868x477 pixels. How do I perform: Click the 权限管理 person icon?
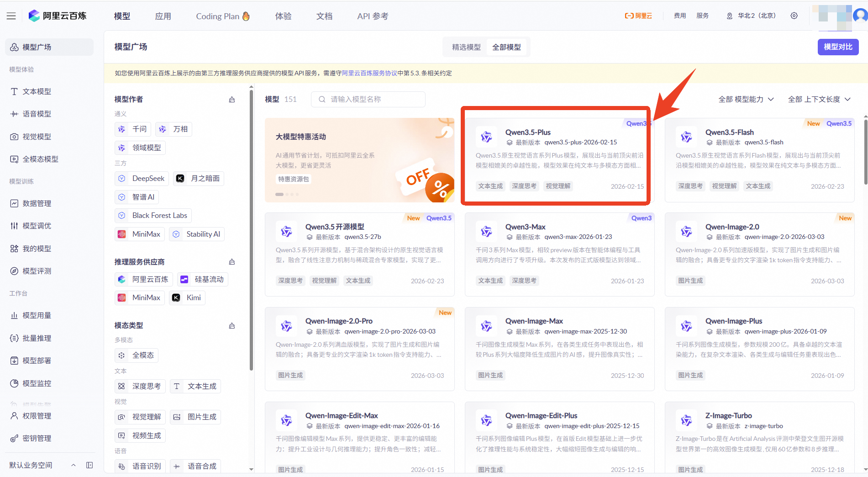(15, 416)
